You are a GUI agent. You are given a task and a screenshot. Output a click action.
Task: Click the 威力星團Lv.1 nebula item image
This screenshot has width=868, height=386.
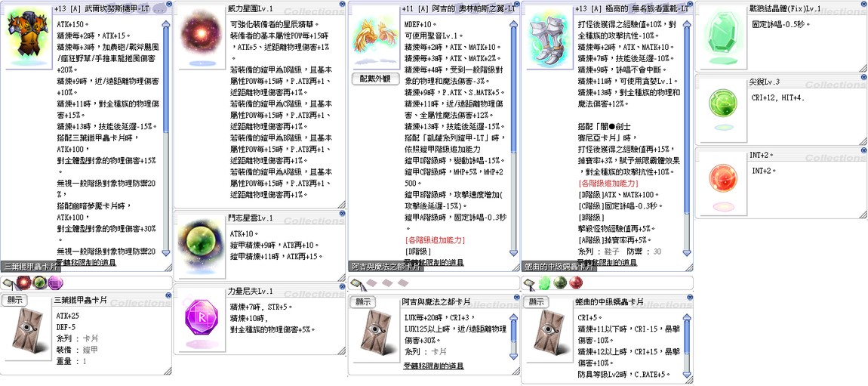coord(200,38)
